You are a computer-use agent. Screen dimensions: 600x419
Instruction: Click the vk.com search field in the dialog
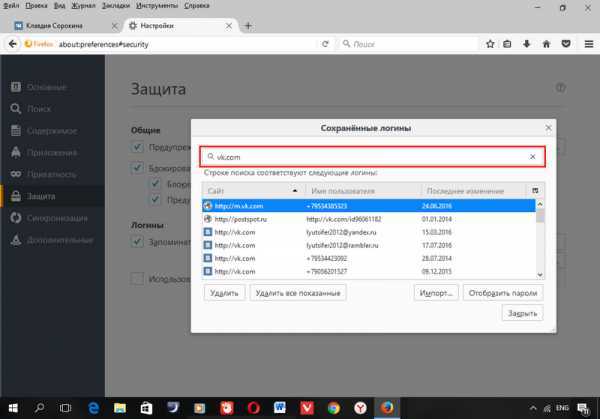click(372, 157)
